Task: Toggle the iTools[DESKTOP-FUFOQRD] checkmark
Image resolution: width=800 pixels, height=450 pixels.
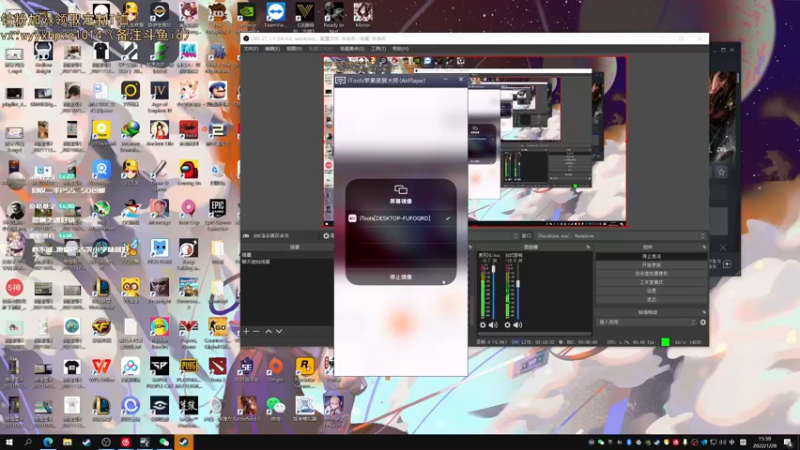Action: 447,218
